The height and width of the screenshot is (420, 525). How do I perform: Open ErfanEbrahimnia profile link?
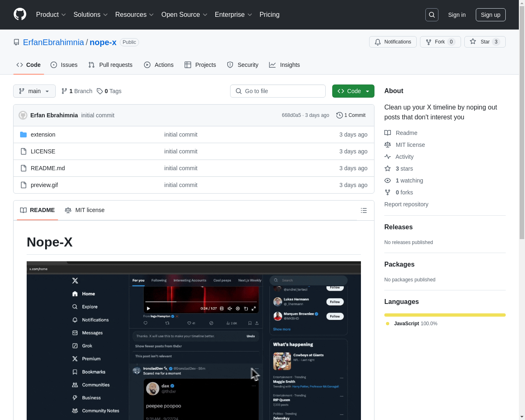[x=53, y=42]
